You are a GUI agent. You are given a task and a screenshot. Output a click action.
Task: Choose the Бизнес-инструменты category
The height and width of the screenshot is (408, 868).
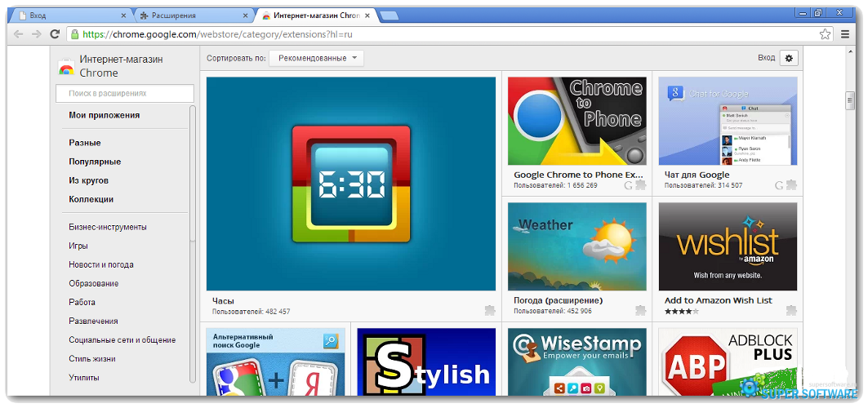coord(108,227)
